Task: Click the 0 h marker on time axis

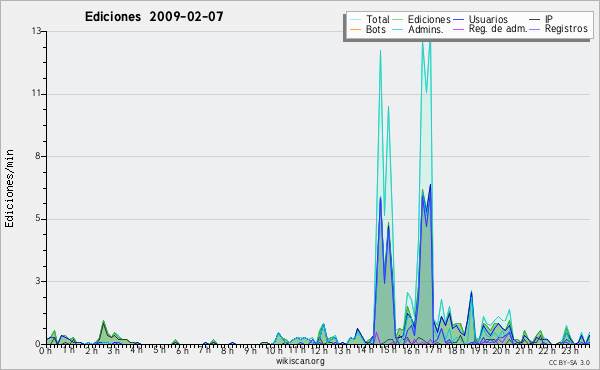Action: [x=45, y=350]
